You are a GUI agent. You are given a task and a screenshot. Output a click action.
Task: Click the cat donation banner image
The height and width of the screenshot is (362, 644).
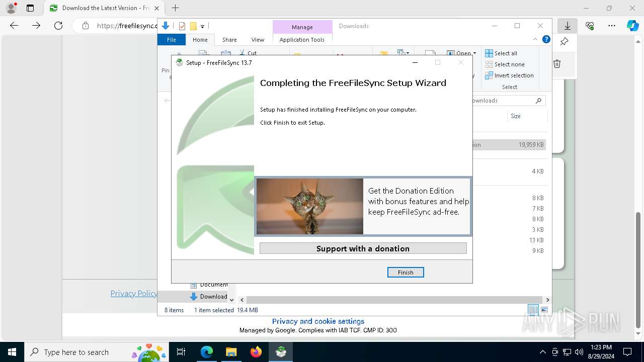[x=310, y=206]
